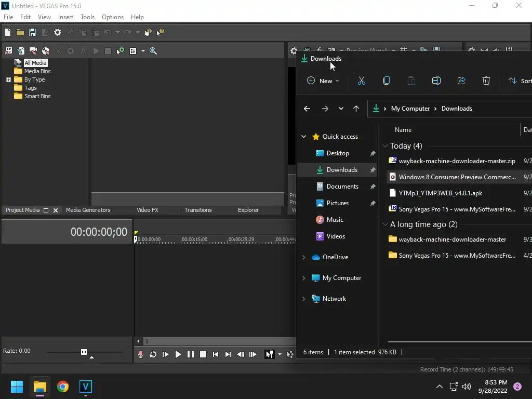Close the Project Media tab
This screenshot has height=399, width=532.
56,210
